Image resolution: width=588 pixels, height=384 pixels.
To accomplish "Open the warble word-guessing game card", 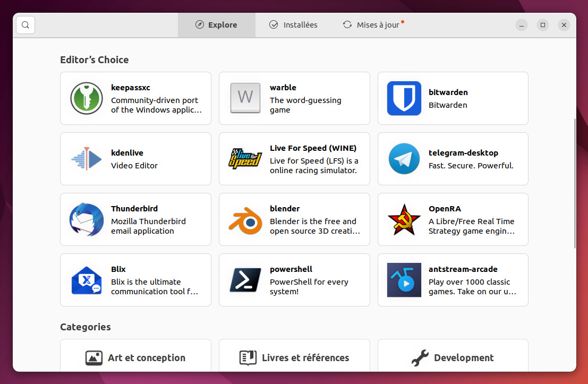I will 294,98.
